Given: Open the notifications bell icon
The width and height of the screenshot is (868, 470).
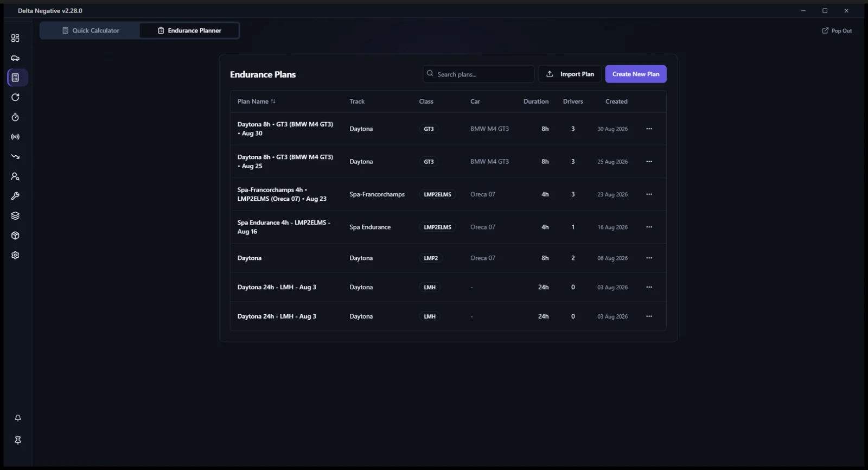Looking at the screenshot, I should 18,418.
